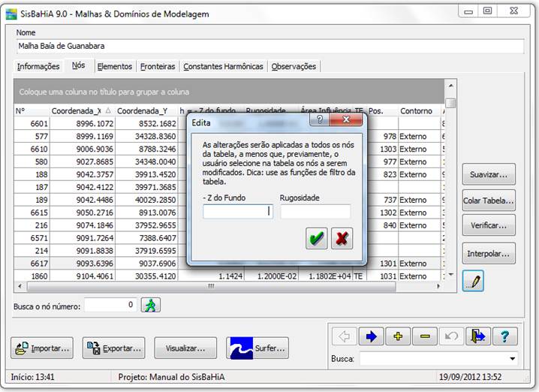The height and width of the screenshot is (392, 539).
Task: Click cell with value 34348.0040
Action: 147,161
